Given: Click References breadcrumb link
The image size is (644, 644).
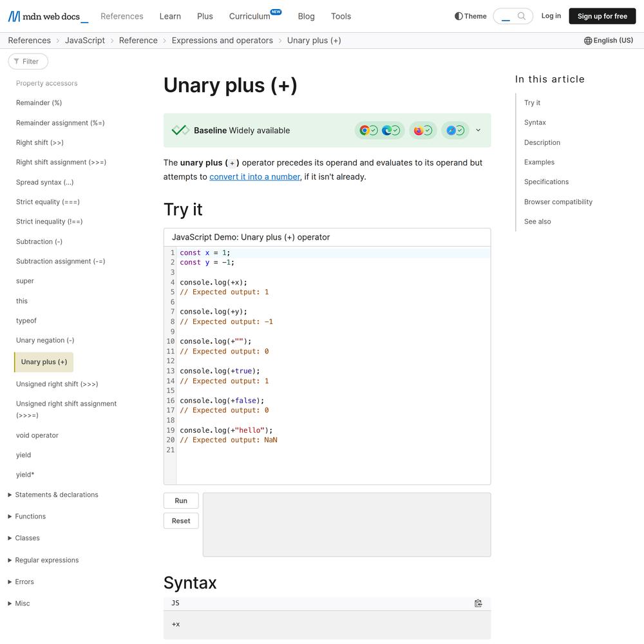Looking at the screenshot, I should pyautogui.click(x=29, y=40).
